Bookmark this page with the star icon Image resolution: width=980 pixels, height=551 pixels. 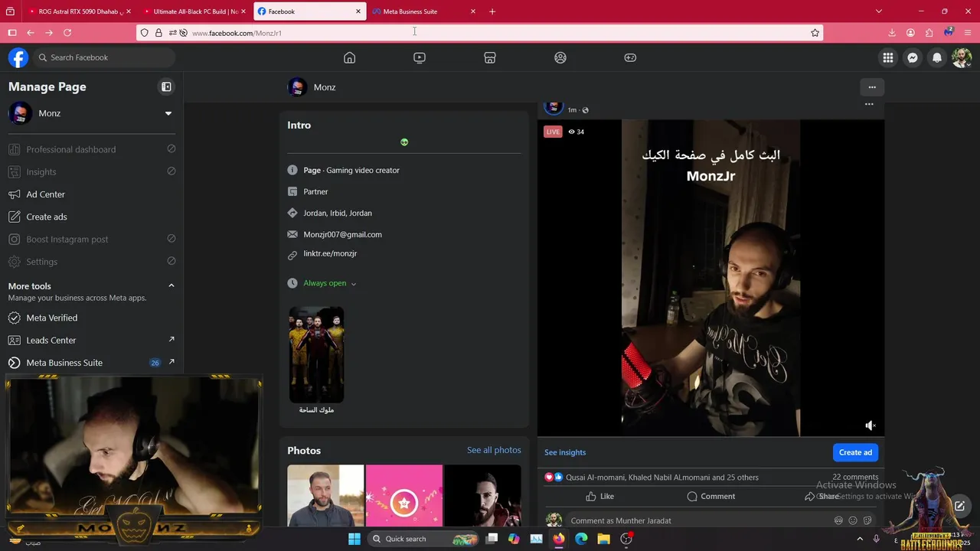tap(815, 33)
